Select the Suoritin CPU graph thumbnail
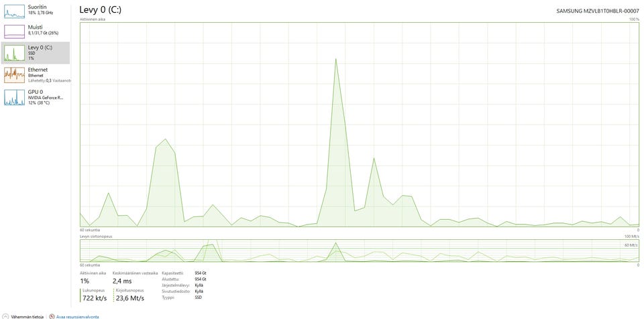Viewport: 644px width, 319px height. pyautogui.click(x=14, y=11)
